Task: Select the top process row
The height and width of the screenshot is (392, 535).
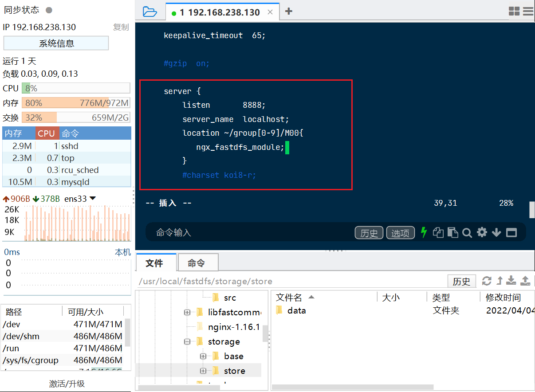Action: 67,158
